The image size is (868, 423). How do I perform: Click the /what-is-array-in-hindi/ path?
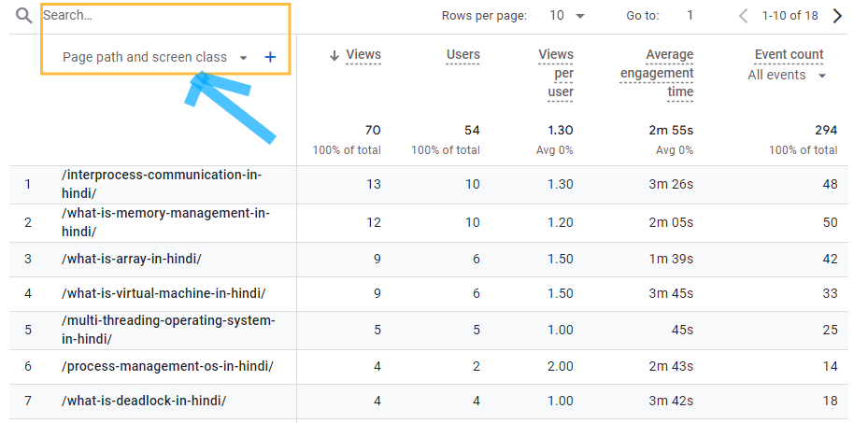[x=131, y=259]
